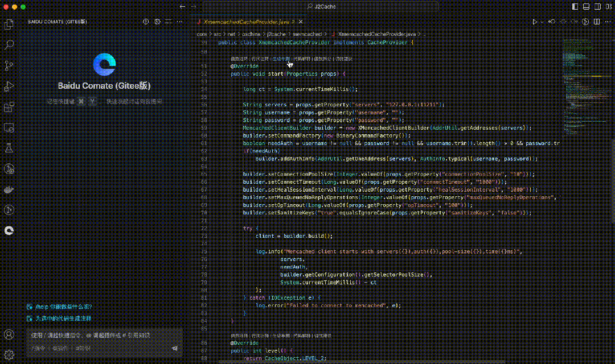The width and height of the screenshot is (615, 364).
Task: Open the J2Cache command center search
Action: [321, 7]
